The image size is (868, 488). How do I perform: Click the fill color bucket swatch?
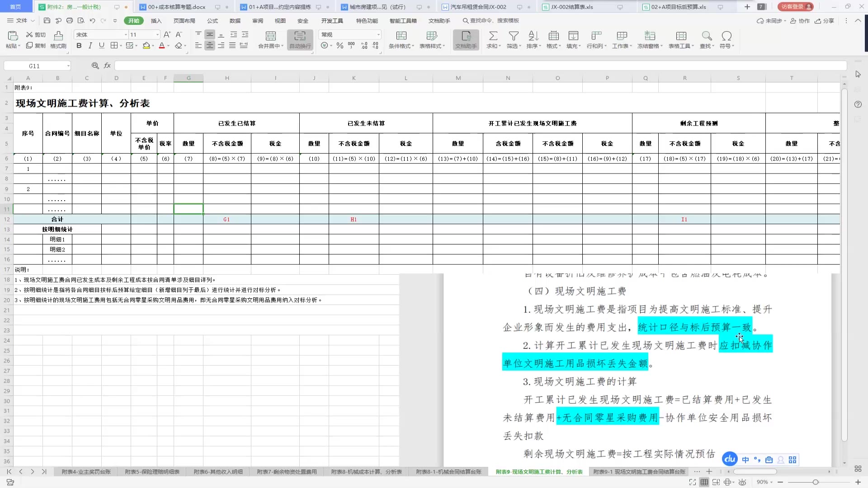coord(146,46)
